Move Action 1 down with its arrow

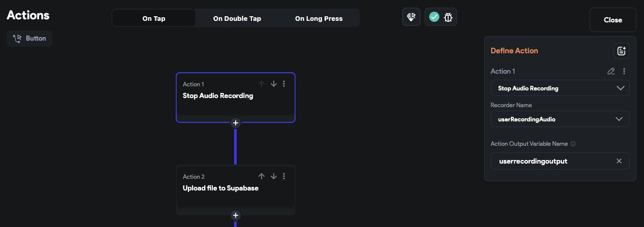[x=273, y=84]
